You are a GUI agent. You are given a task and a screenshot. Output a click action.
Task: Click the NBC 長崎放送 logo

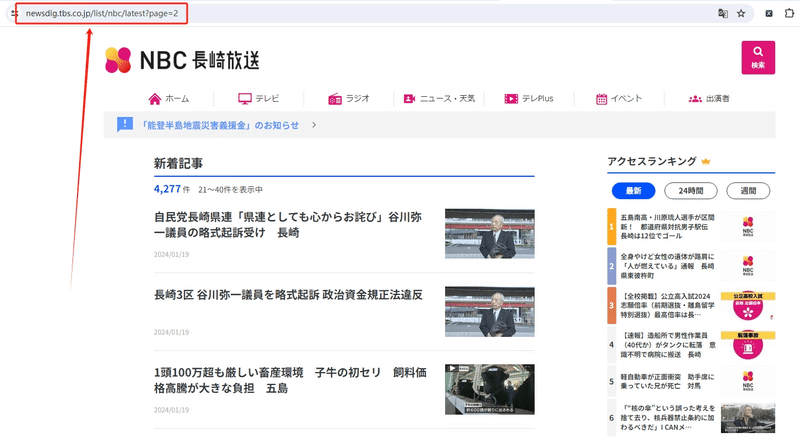[x=182, y=60]
